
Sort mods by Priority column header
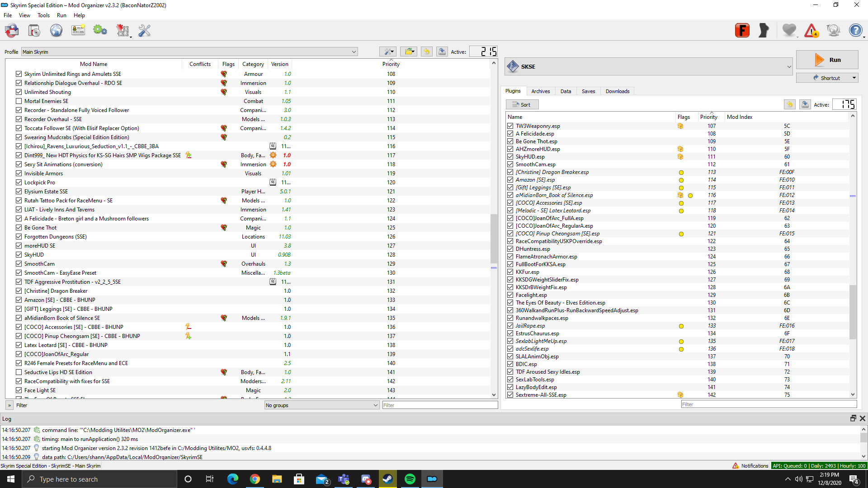click(x=391, y=64)
